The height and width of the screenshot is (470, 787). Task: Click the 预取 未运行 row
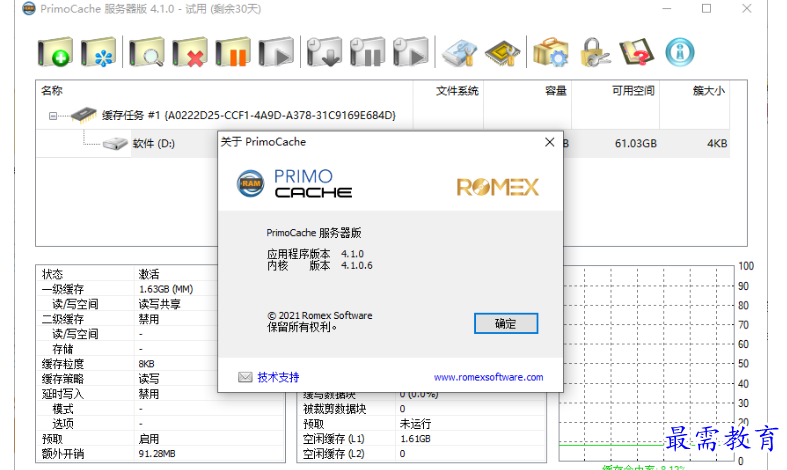click(422, 424)
